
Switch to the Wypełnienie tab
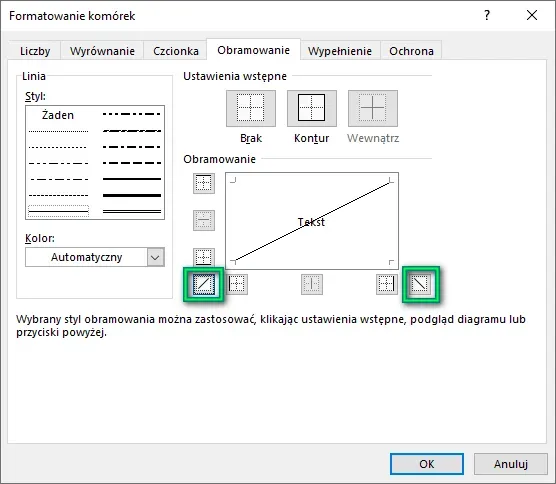click(x=340, y=51)
